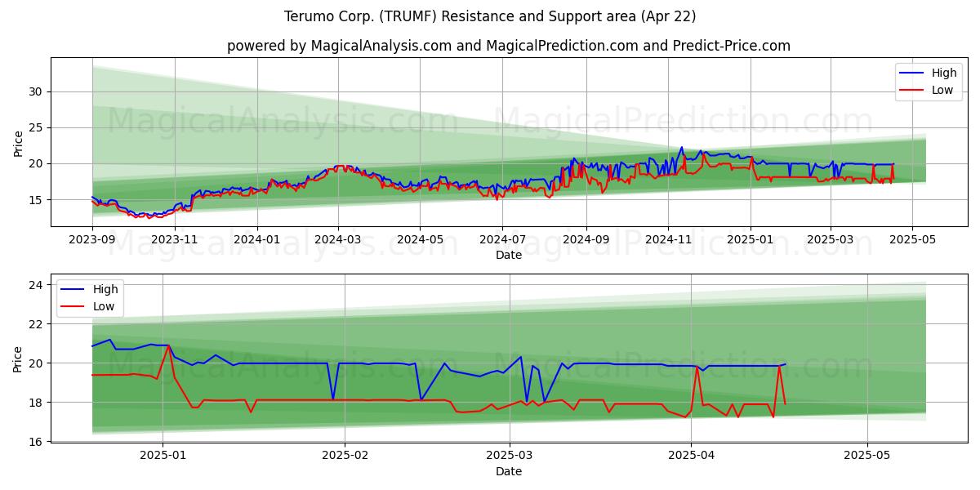Click the '15' price tick on the top chart

pos(37,199)
